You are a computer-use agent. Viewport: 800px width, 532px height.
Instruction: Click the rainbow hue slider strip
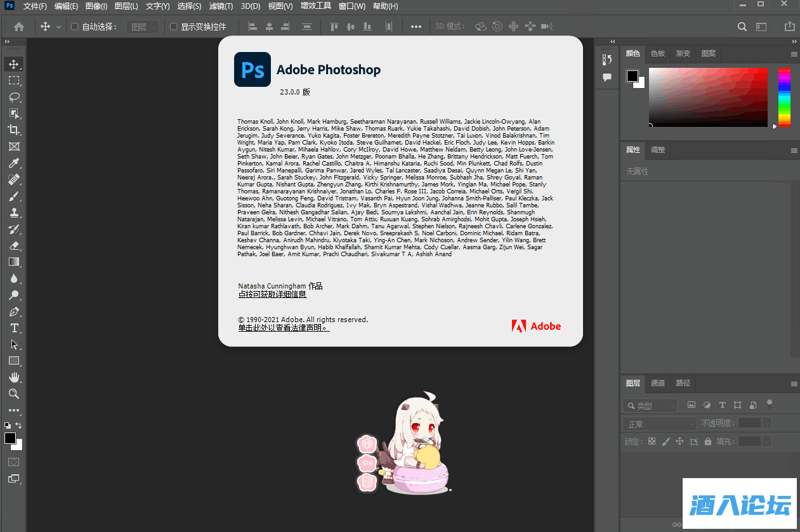pos(784,97)
